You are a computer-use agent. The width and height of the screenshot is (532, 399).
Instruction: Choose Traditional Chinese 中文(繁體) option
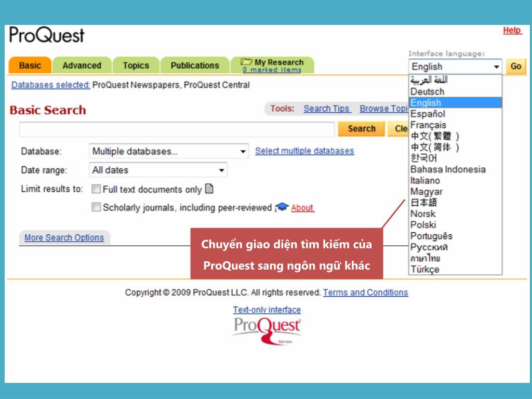pyautogui.click(x=455, y=136)
